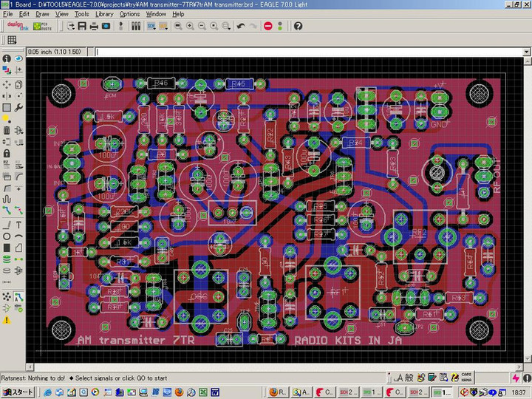Screen dimensions: 532x399
Task: Select the Show (eye) tool
Action: click(x=18, y=58)
